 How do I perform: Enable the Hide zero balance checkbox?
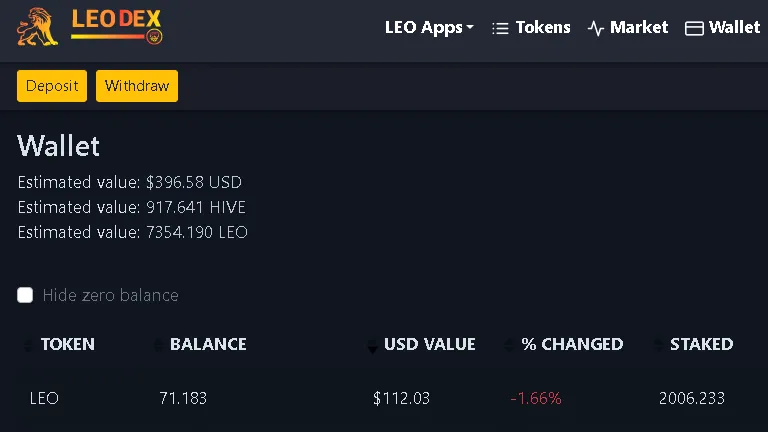click(25, 295)
